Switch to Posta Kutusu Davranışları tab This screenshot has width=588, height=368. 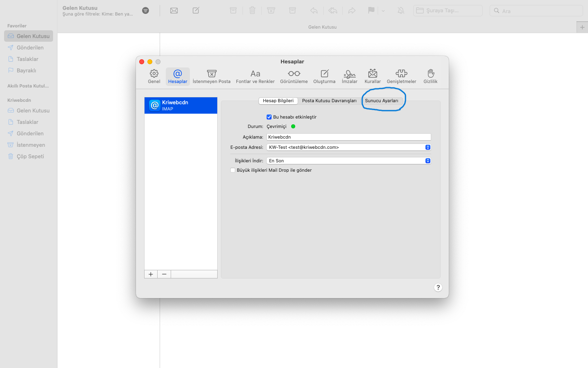point(329,101)
